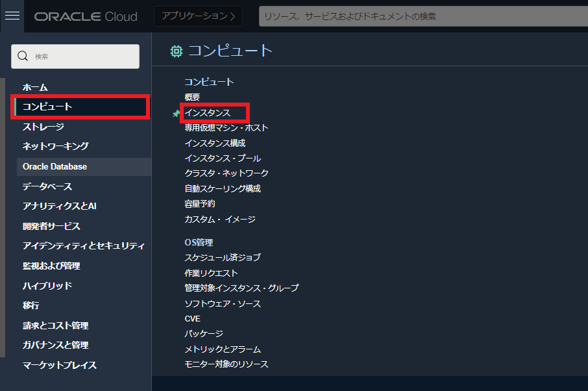The image size is (588, 391).
Task: Click the Oracle Cloud logo
Action: (x=86, y=16)
